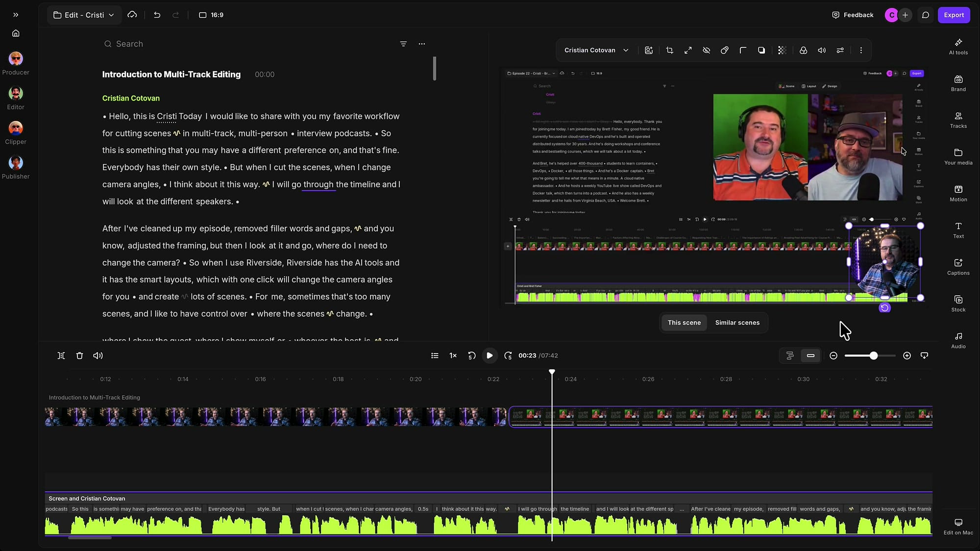980x551 pixels.
Task: Click the cloud sync icon
Action: click(132, 15)
